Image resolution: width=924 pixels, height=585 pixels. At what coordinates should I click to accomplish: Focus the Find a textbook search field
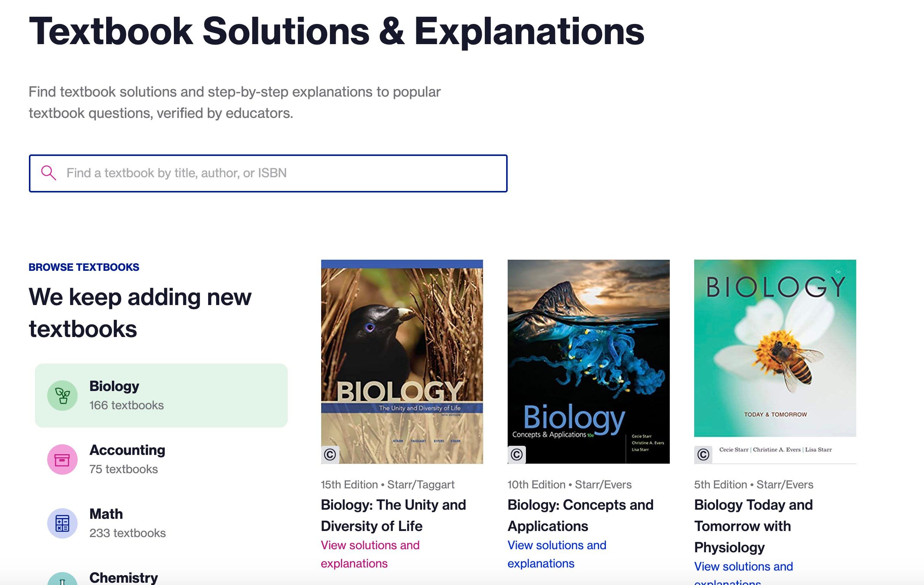[x=268, y=173]
